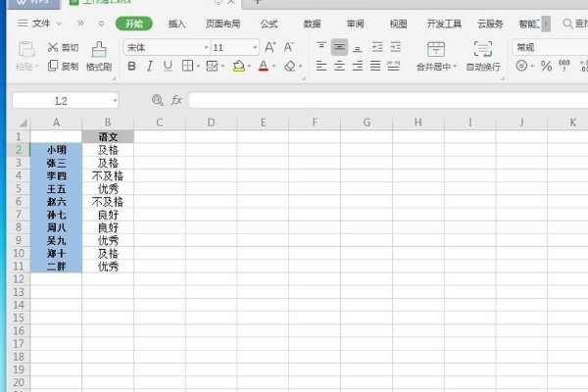Screen dimensions: 588x392
Task: Click the eraser clear icon
Action: (290, 67)
